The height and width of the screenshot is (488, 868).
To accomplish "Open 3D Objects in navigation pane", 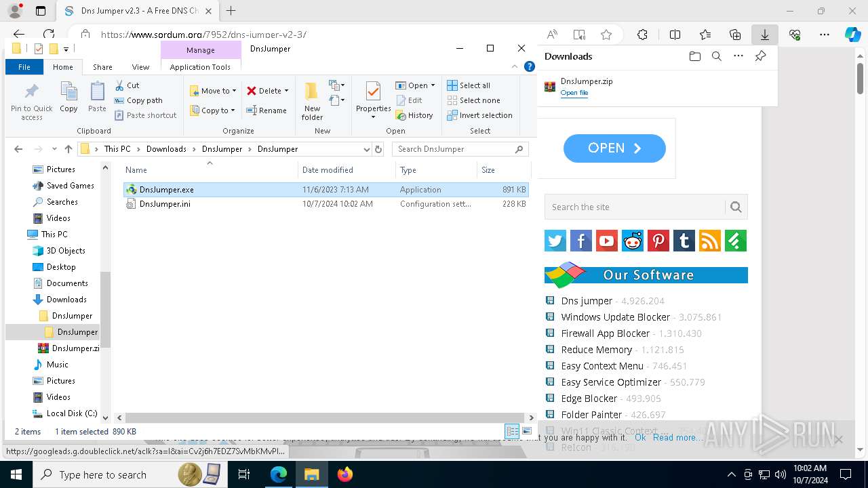I will (66, 251).
